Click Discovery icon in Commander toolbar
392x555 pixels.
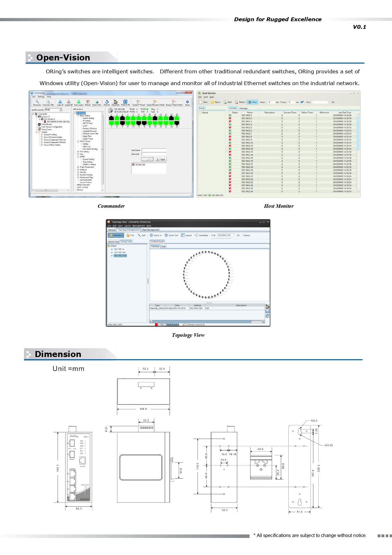[x=37, y=103]
